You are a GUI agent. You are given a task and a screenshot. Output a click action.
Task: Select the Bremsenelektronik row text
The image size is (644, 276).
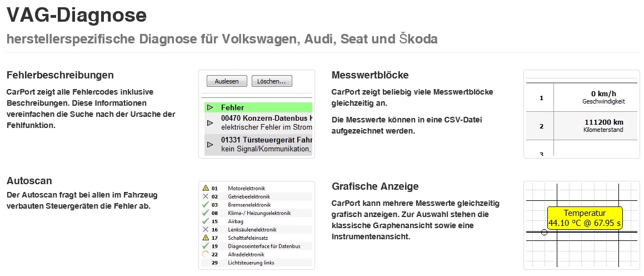(249, 205)
